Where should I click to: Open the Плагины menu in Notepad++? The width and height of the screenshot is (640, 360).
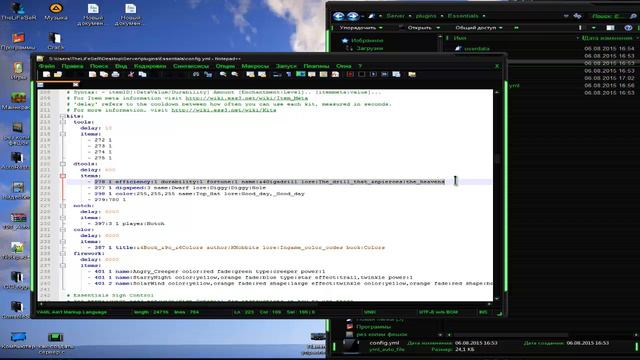tap(316, 66)
